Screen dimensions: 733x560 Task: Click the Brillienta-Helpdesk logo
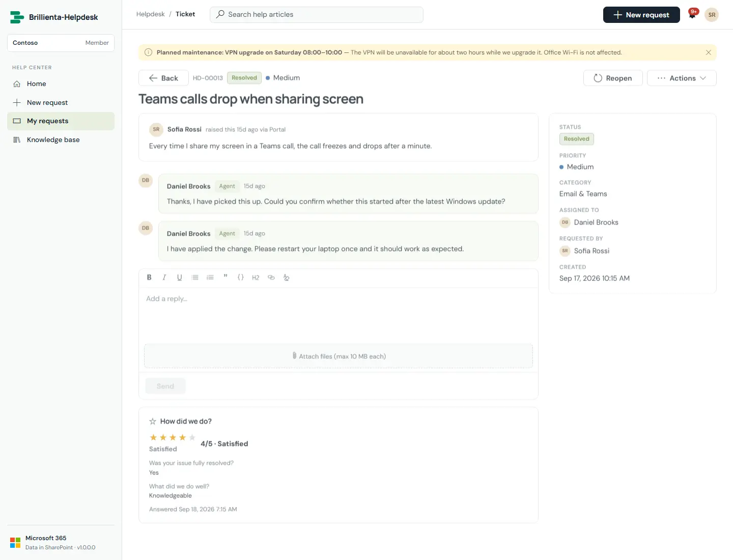(17, 17)
